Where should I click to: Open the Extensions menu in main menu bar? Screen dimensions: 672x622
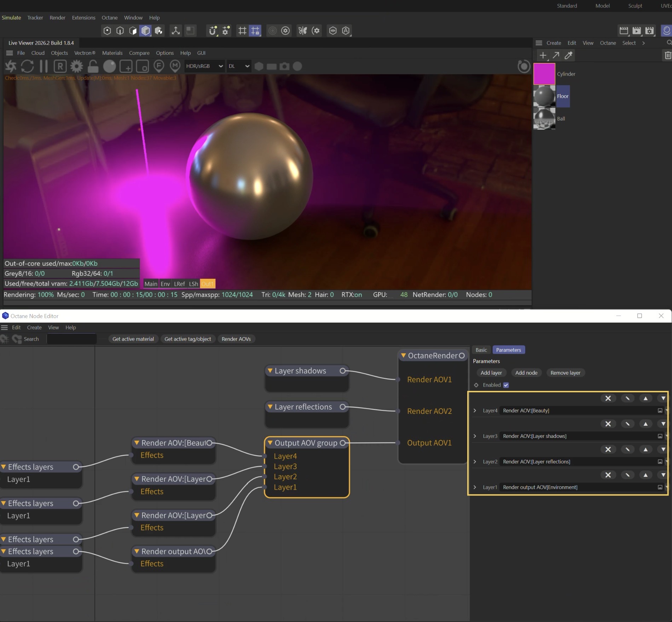[83, 18]
